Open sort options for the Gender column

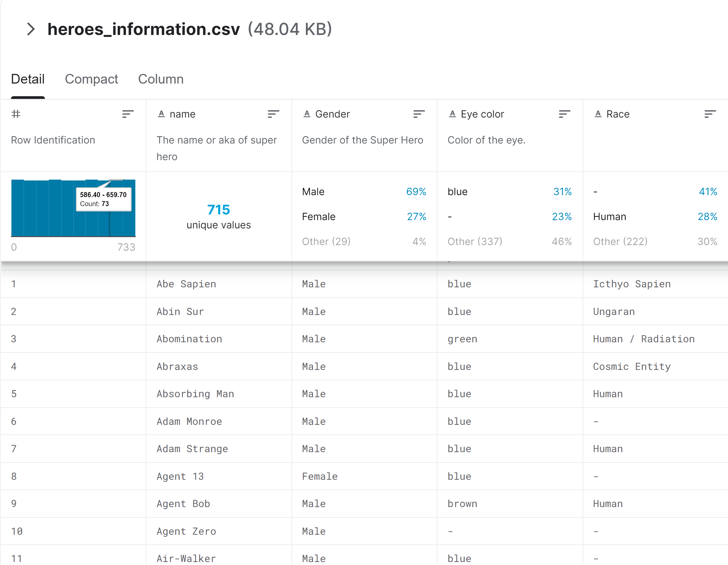coord(419,114)
